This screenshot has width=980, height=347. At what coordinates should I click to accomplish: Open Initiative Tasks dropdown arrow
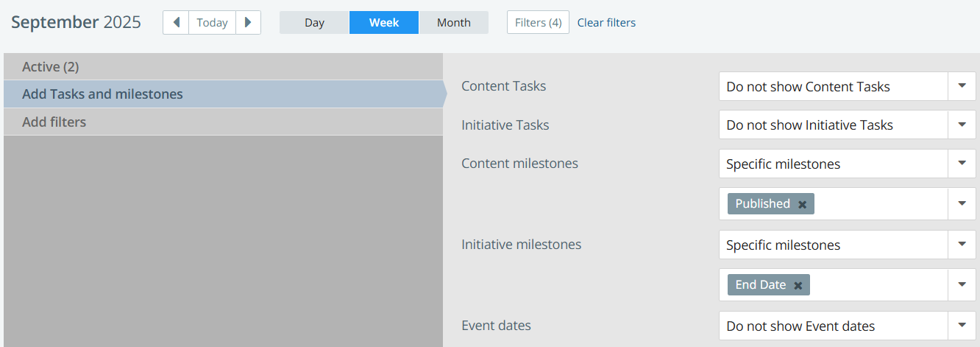pyautogui.click(x=962, y=125)
